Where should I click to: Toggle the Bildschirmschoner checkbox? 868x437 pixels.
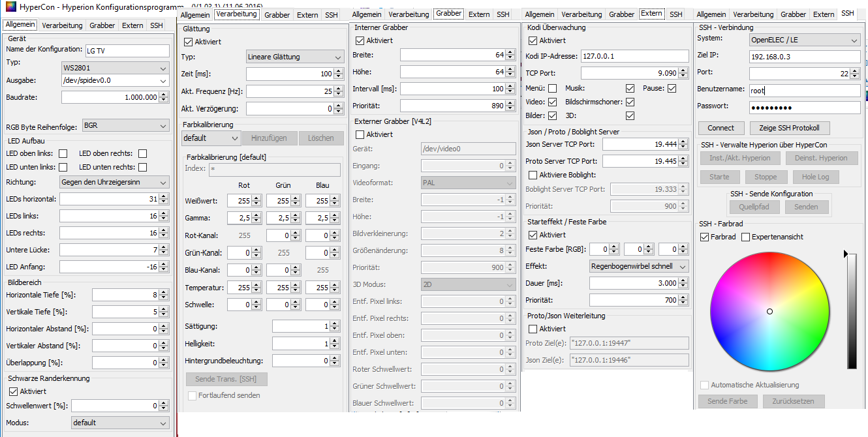click(630, 102)
